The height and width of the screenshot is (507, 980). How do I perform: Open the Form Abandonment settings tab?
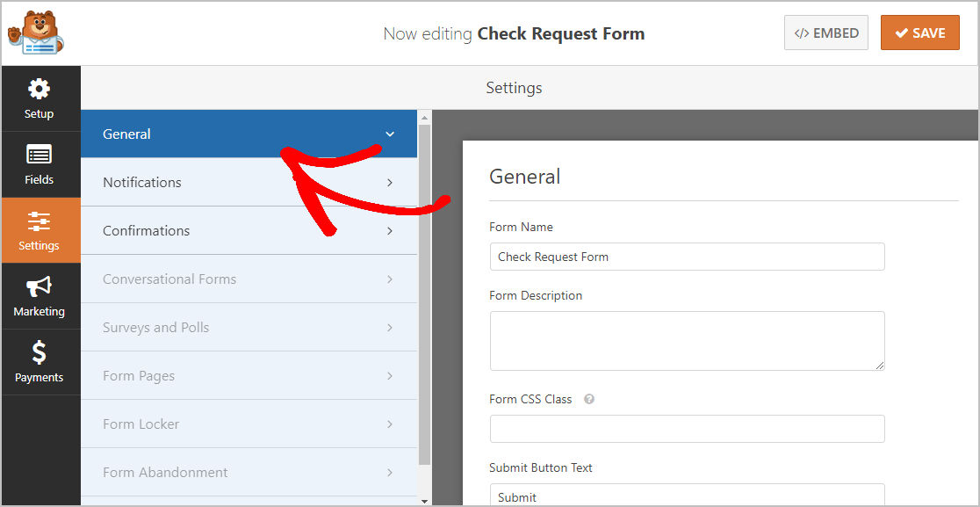(249, 473)
